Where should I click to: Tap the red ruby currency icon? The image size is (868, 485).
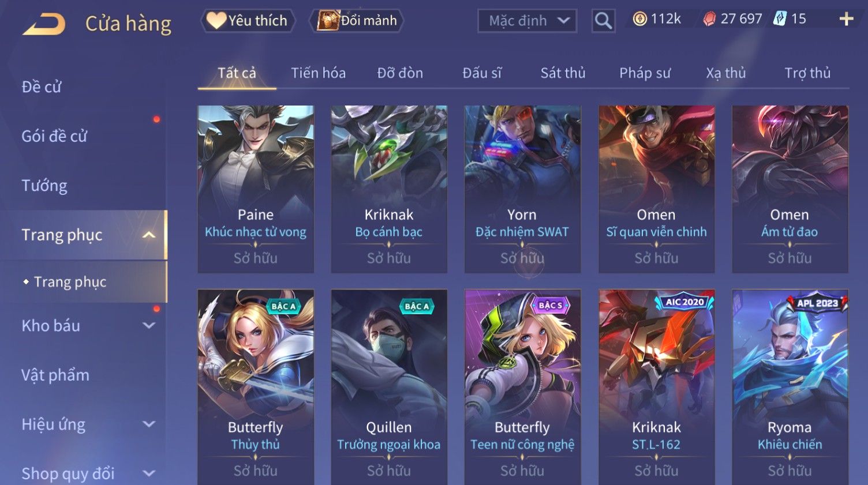(x=709, y=19)
